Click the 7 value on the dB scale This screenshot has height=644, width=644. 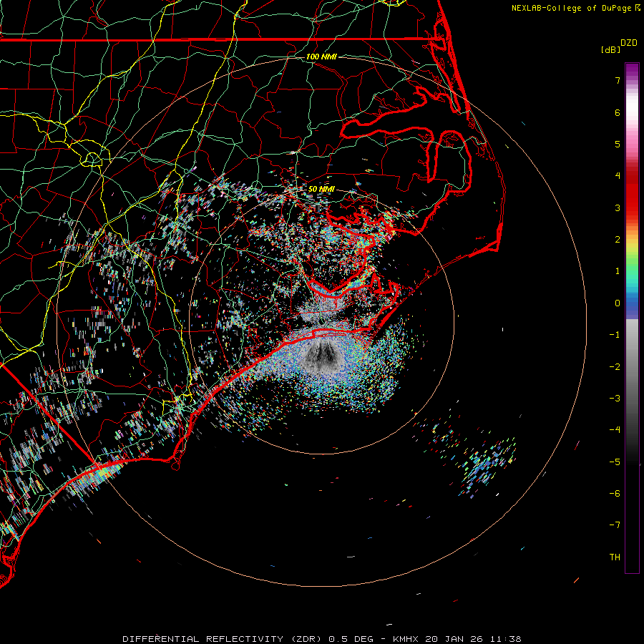pos(618,80)
